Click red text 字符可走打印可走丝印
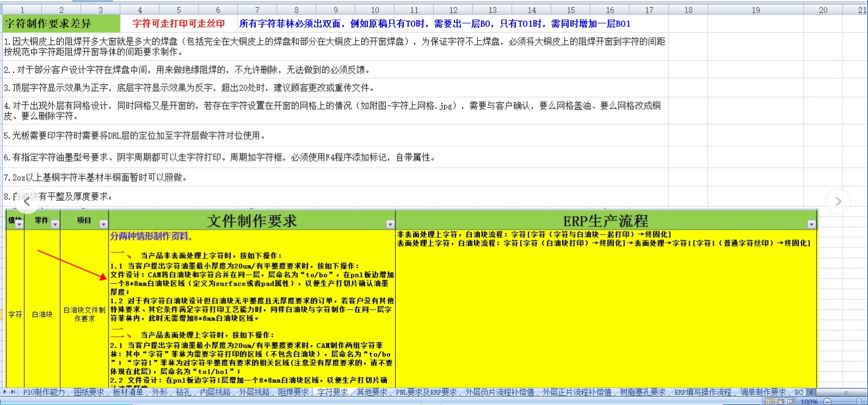 click(178, 23)
